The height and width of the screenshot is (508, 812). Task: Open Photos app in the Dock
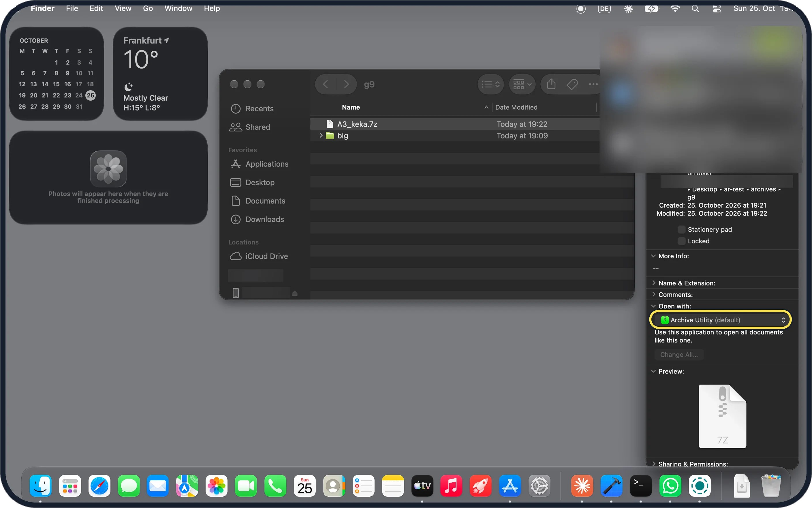tap(217, 486)
